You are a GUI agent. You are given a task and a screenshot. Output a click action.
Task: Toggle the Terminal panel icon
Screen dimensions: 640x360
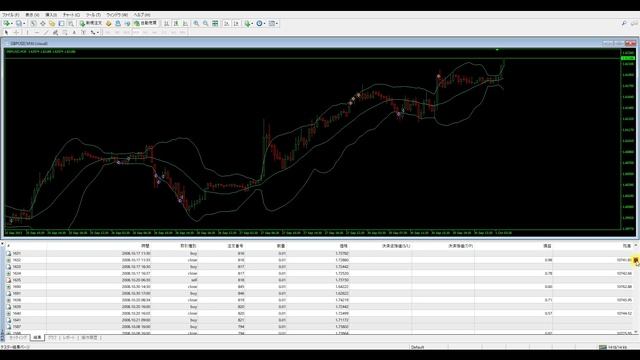(62, 23)
